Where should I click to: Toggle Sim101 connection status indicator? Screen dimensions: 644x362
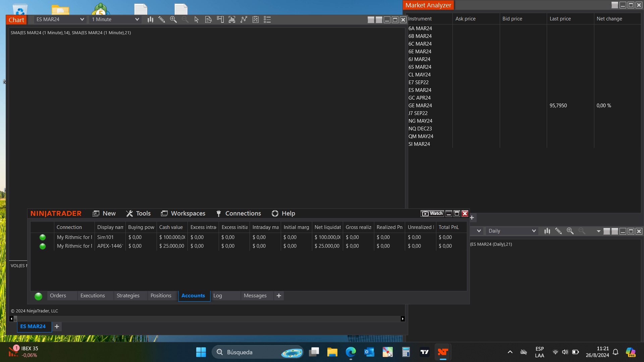click(43, 237)
